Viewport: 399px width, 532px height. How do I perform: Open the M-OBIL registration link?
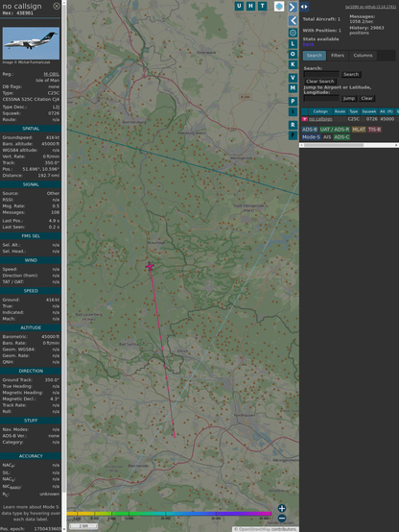[x=51, y=74]
